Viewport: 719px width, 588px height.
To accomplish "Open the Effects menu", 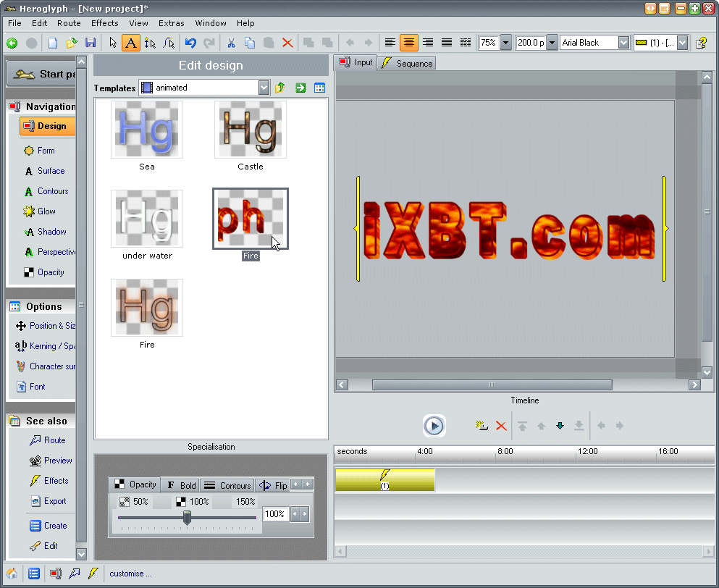I will pos(104,23).
